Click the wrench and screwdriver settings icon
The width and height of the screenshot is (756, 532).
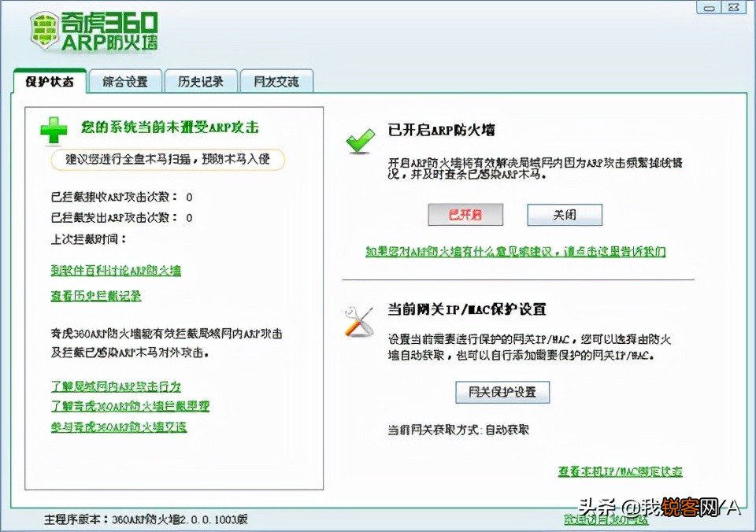359,321
